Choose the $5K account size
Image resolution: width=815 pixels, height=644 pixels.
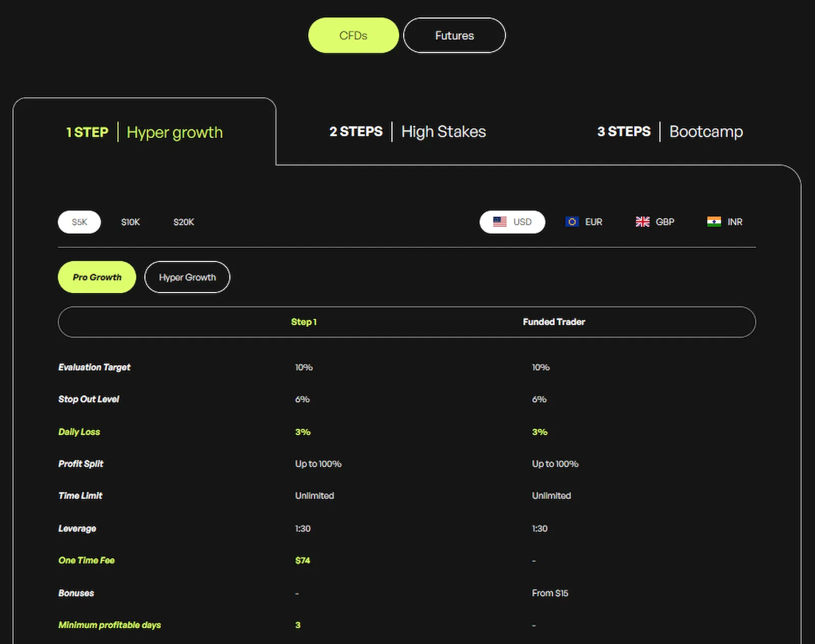[x=79, y=221]
